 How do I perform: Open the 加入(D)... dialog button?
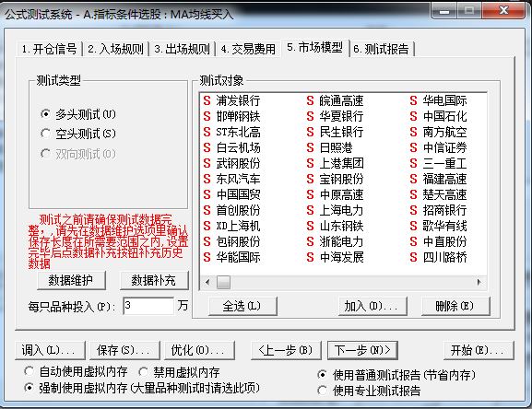pos(372,306)
